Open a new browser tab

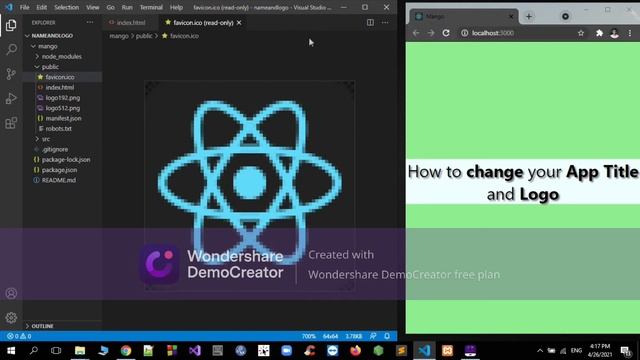[x=529, y=16]
